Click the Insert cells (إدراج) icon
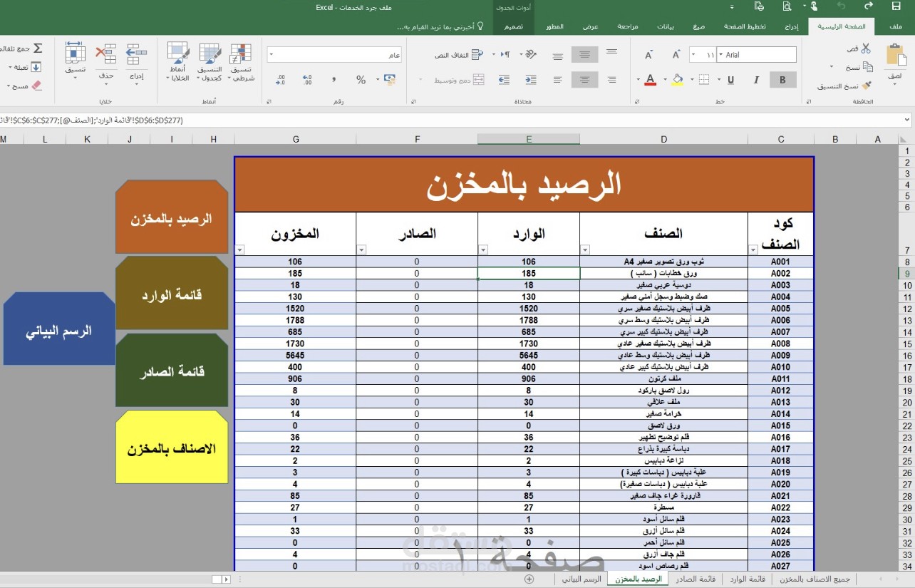The image size is (915, 588). [136, 54]
